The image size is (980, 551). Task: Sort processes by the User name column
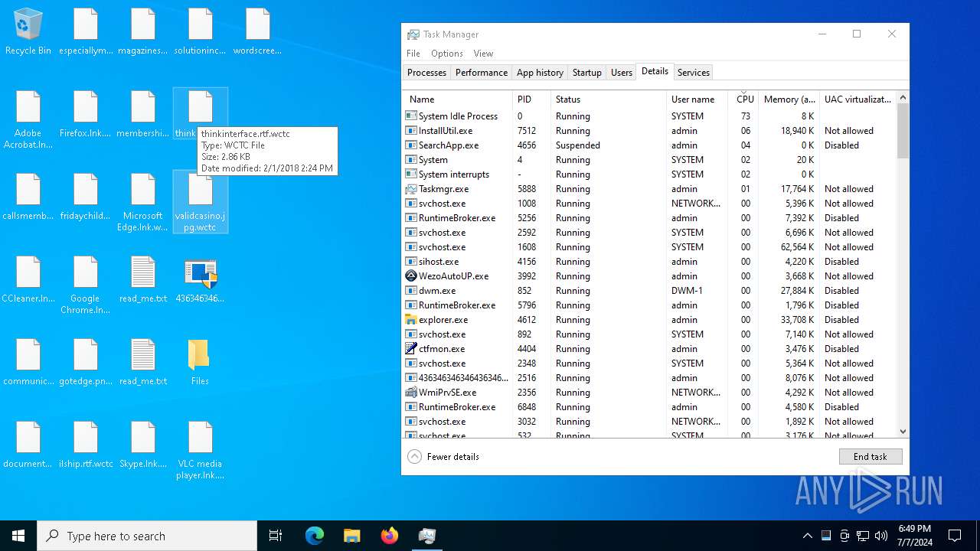(x=698, y=99)
